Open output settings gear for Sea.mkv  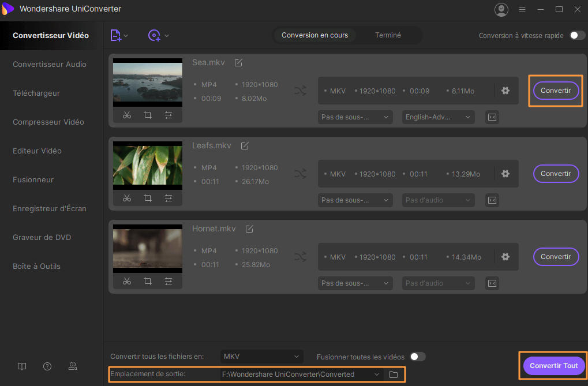505,91
